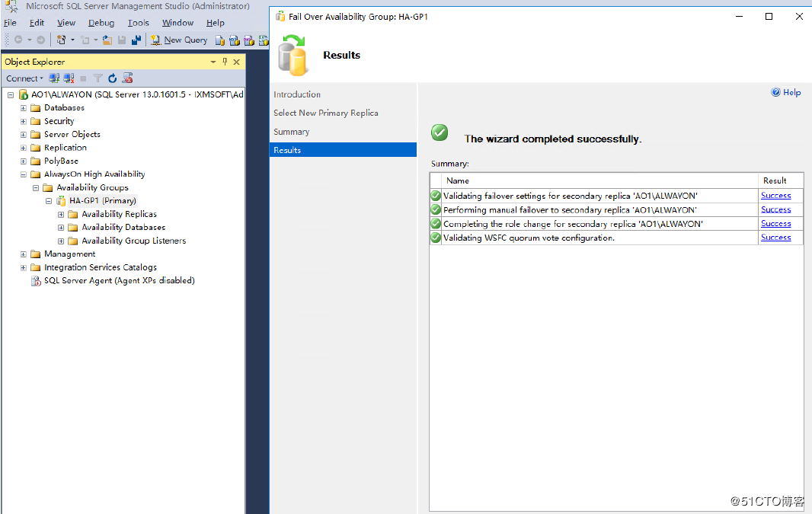Expand the Server Objects folder

coord(24,135)
